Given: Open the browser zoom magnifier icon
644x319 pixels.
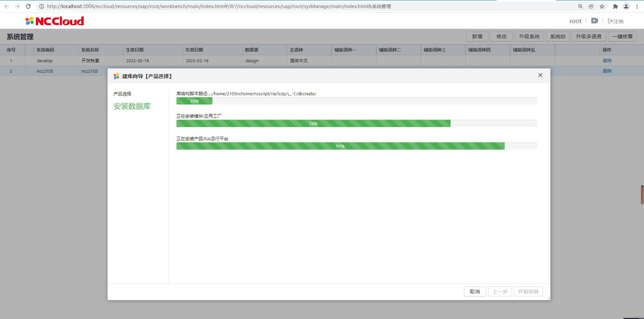Looking at the screenshot, I should click(580, 6).
